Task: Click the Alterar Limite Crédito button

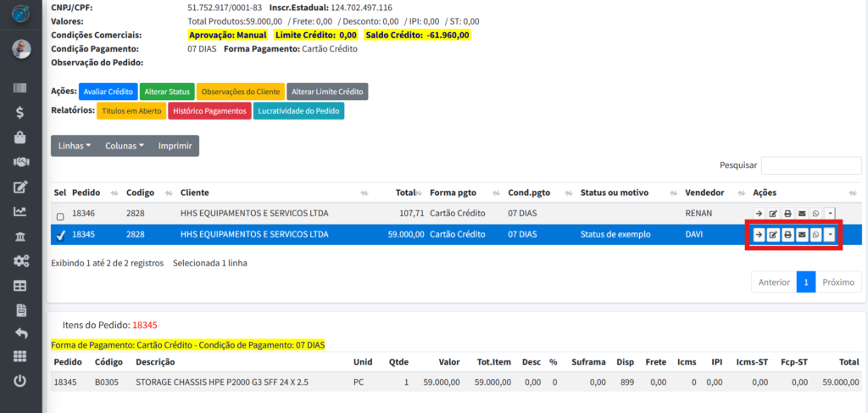Action: [x=327, y=92]
